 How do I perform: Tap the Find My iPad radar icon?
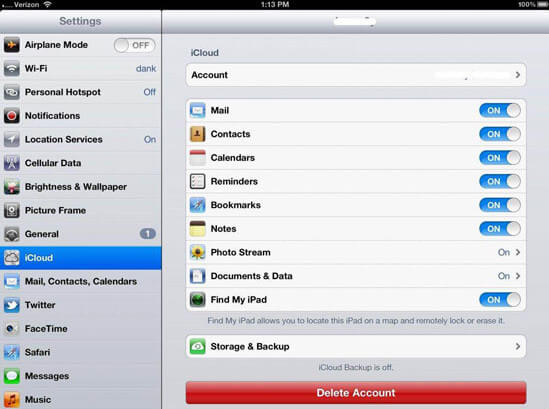pyautogui.click(x=197, y=300)
